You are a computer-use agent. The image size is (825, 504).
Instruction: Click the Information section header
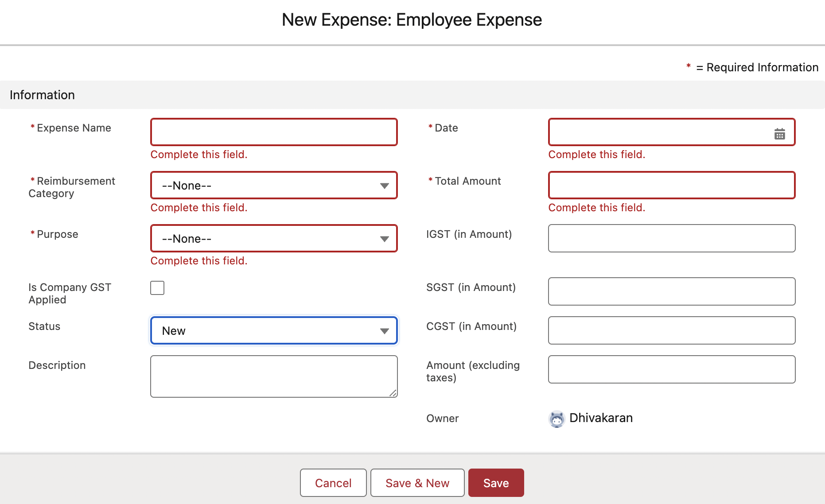42,95
